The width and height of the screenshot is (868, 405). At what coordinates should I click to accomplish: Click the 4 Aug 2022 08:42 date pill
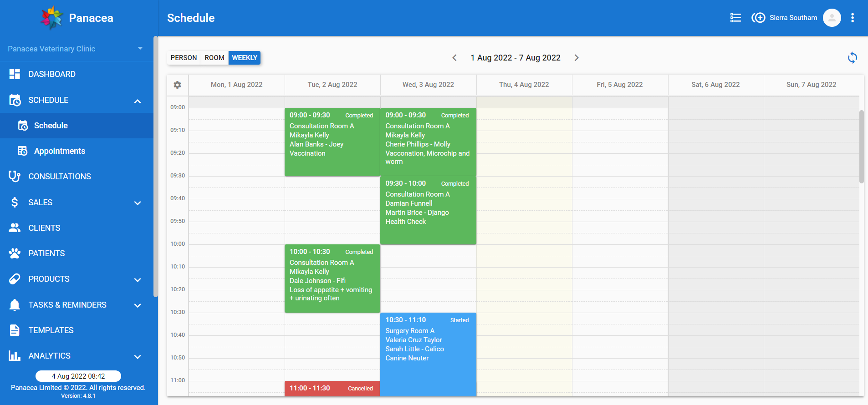(x=78, y=376)
